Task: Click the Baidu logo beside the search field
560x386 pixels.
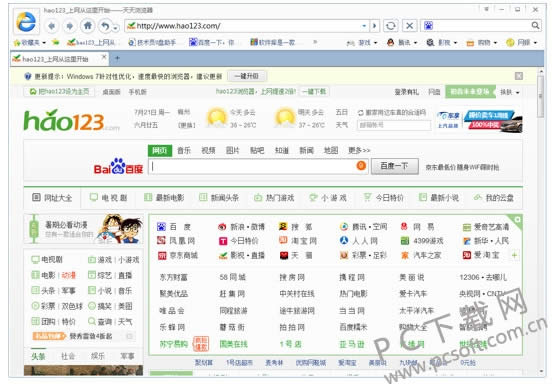Action: [x=118, y=166]
